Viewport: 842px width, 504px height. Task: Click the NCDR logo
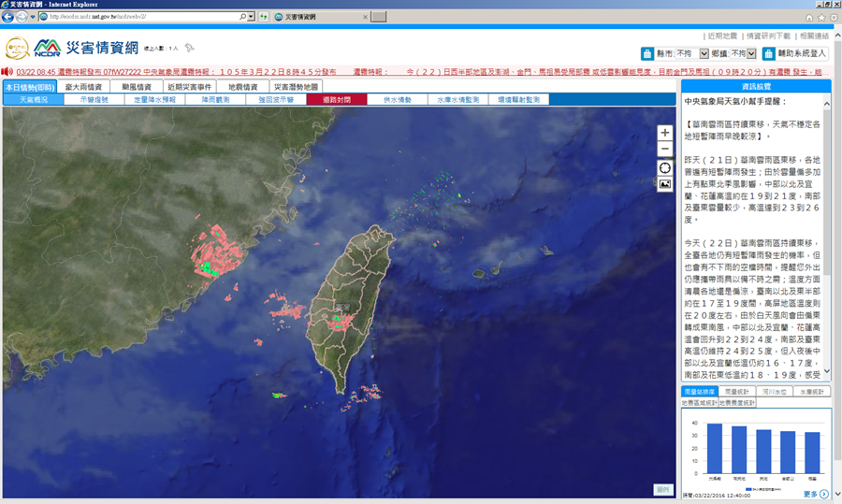point(48,48)
